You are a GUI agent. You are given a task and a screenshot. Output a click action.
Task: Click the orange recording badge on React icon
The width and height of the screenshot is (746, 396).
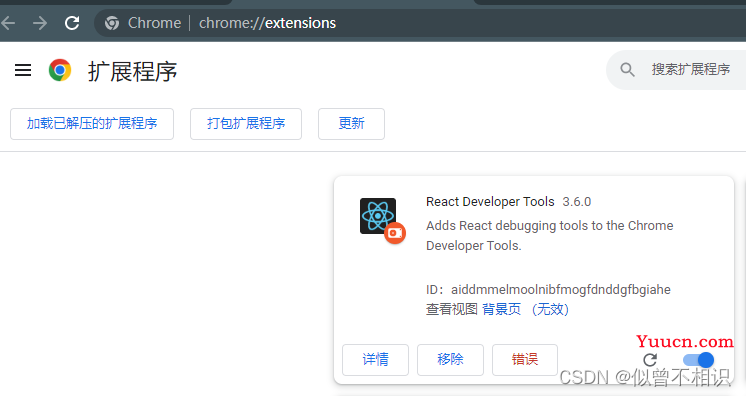395,233
